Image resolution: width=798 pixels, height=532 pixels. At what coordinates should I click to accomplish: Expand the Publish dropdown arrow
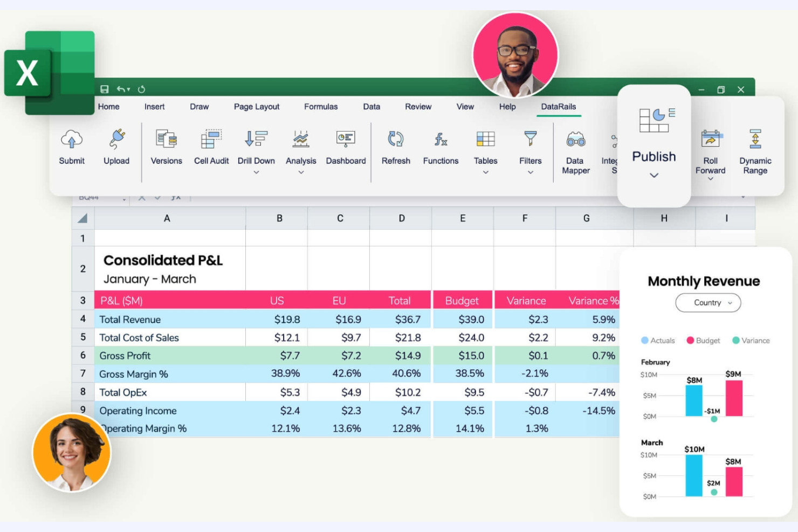[x=654, y=175]
